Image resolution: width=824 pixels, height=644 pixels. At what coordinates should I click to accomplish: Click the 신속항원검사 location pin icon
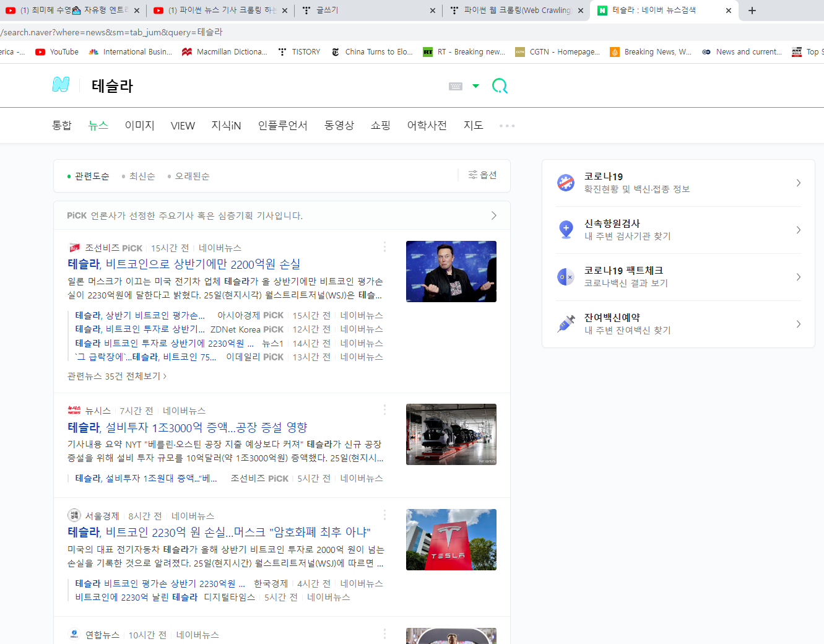[x=566, y=230]
